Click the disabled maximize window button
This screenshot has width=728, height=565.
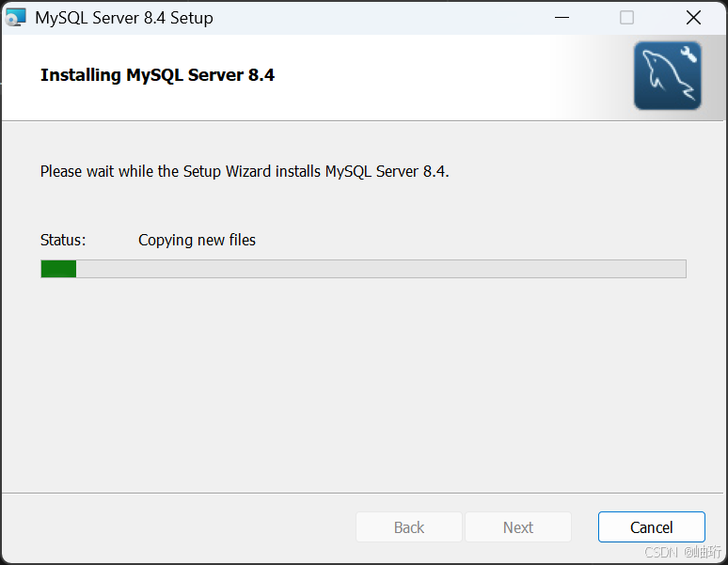(626, 18)
